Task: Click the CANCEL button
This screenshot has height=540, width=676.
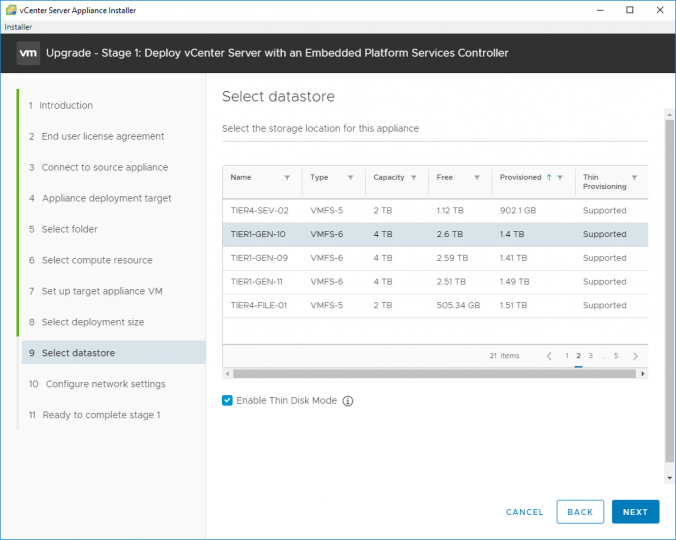Action: 524,512
